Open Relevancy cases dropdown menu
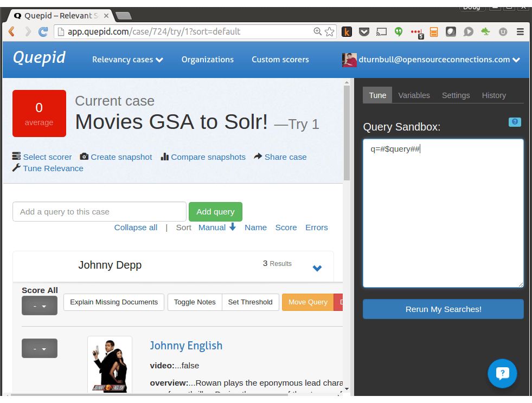This screenshot has height=403, width=532. (x=127, y=60)
